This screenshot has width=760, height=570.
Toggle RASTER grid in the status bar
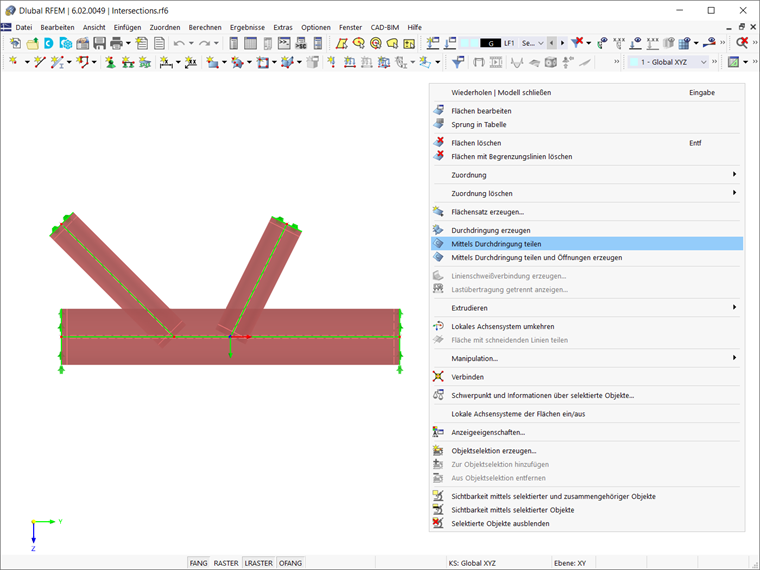[x=226, y=563]
